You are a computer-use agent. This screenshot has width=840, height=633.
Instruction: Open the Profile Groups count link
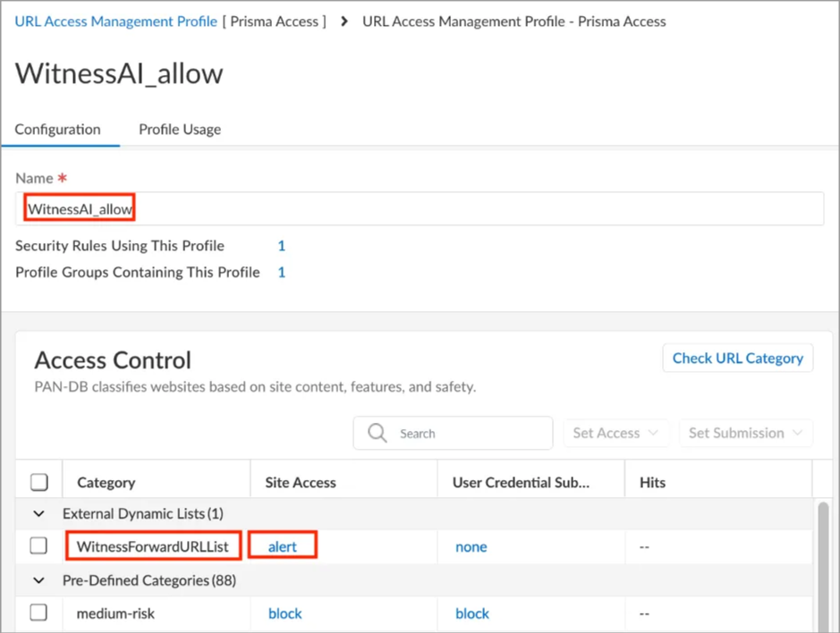point(281,272)
